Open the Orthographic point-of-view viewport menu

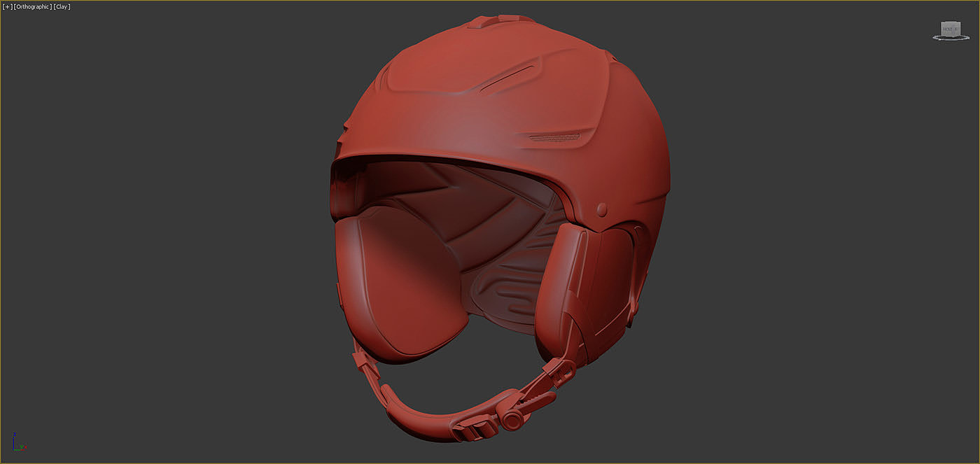click(x=32, y=6)
